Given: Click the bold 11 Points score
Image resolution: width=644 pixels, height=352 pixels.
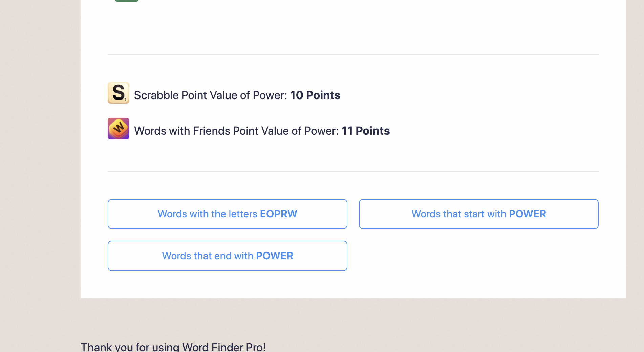Looking at the screenshot, I should pyautogui.click(x=366, y=131).
